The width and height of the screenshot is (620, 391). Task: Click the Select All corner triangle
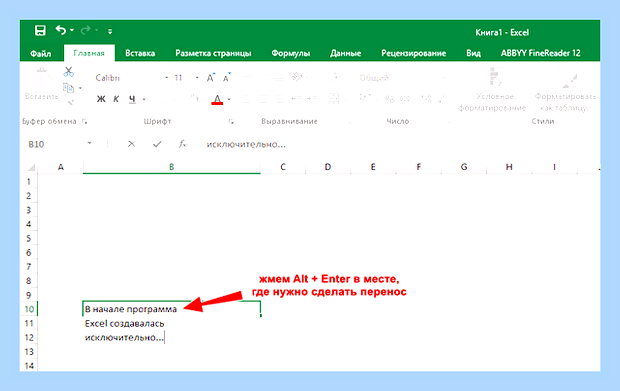[31, 168]
